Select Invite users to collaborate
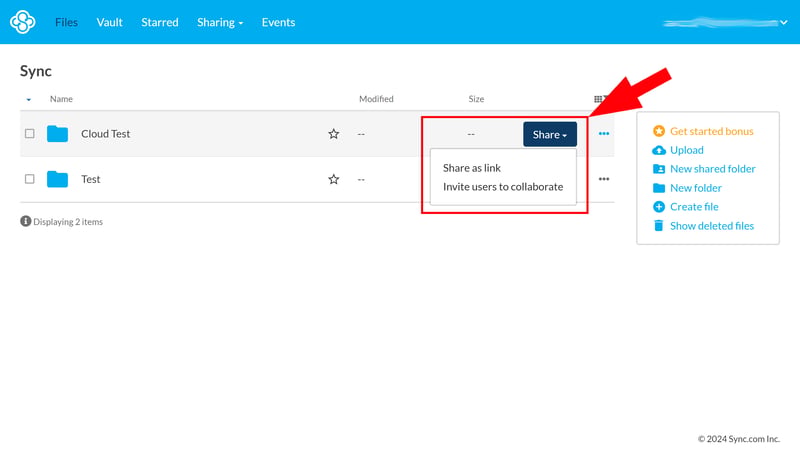The width and height of the screenshot is (800, 450). (502, 187)
